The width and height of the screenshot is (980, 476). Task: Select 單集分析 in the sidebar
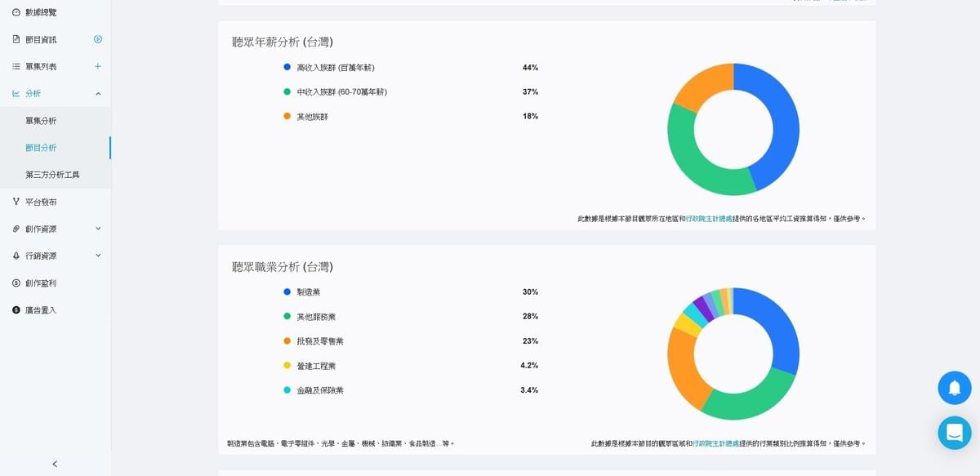pyautogui.click(x=41, y=121)
